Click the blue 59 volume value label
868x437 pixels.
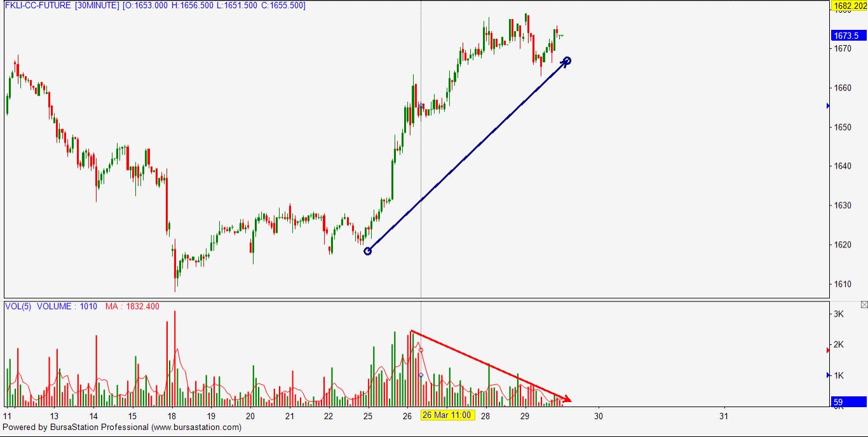tap(848, 402)
